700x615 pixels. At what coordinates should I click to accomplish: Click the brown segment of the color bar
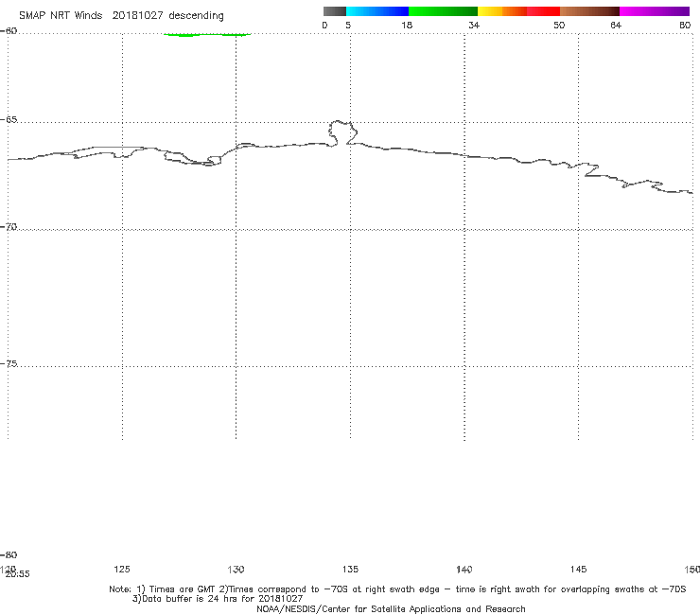pos(589,11)
